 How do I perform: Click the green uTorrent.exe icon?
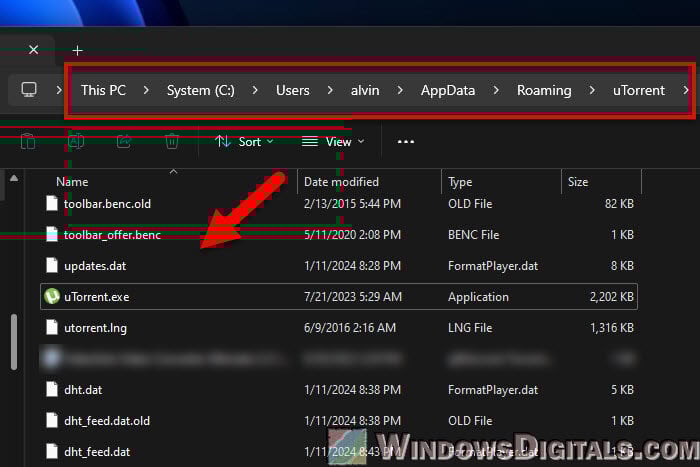point(52,296)
